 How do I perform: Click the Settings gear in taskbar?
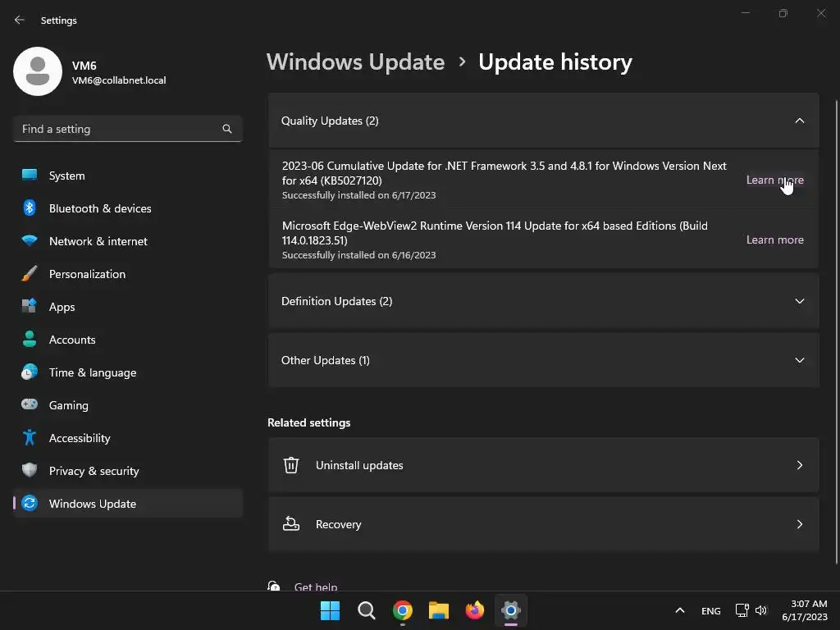coord(511,610)
